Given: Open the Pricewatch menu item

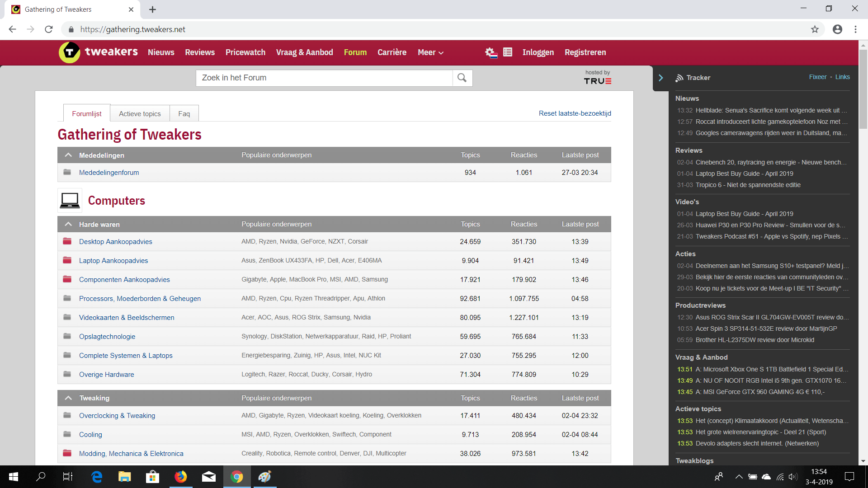Looking at the screenshot, I should tap(245, 52).
